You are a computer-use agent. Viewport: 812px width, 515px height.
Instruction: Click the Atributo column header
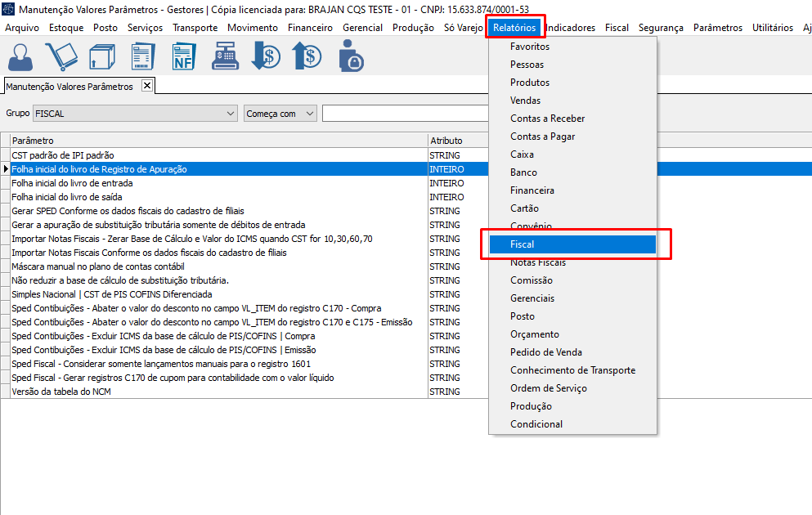coord(456,141)
